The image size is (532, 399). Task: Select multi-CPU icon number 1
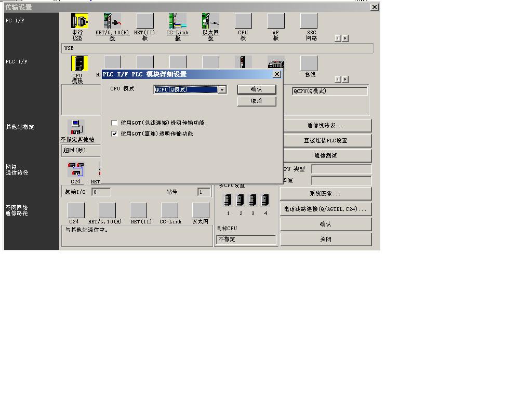click(x=228, y=201)
